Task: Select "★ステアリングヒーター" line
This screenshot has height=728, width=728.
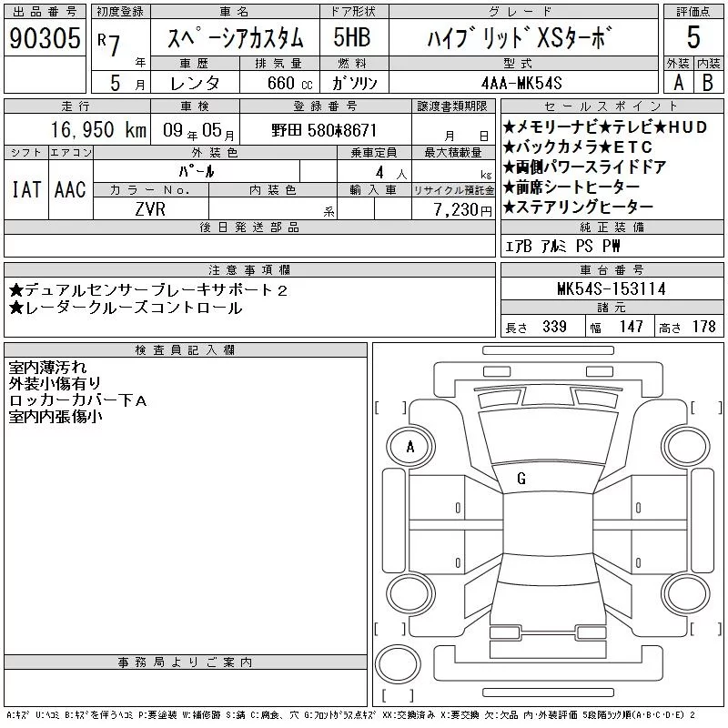Action: (578, 207)
